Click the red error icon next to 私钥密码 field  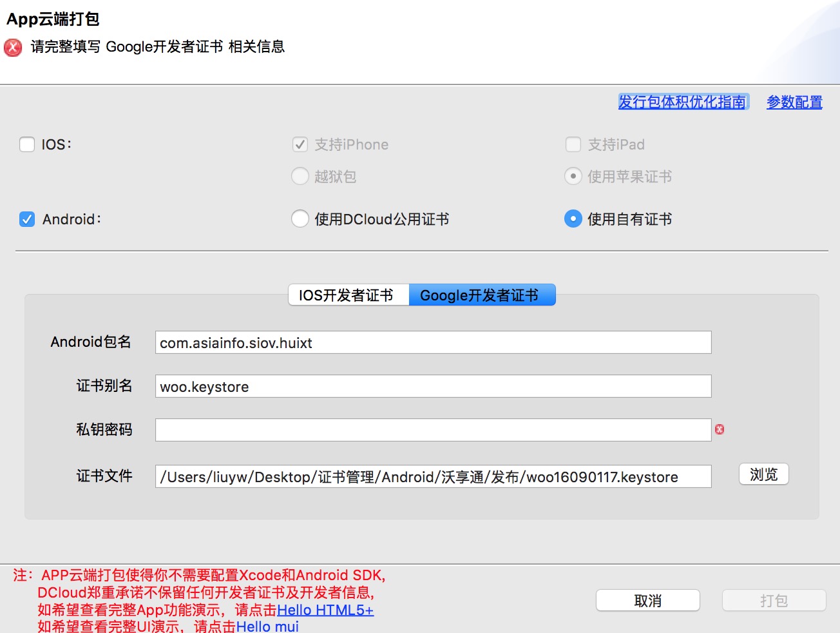click(720, 429)
